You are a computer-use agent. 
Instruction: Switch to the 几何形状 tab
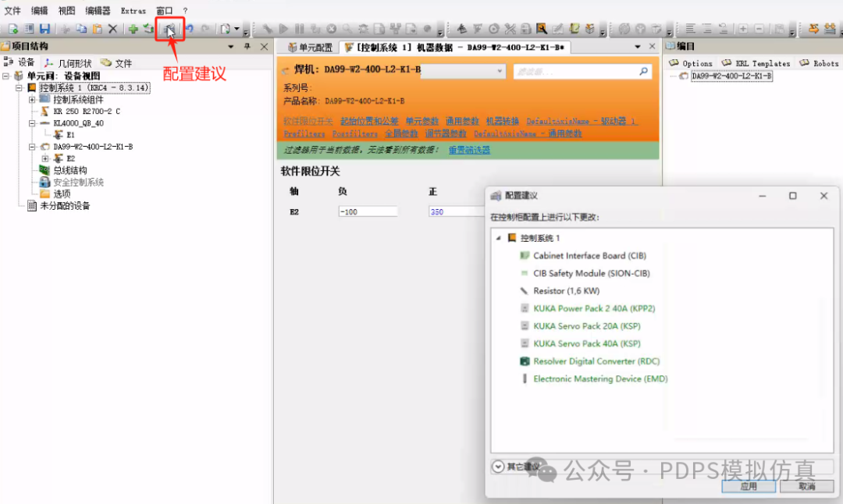click(68, 63)
